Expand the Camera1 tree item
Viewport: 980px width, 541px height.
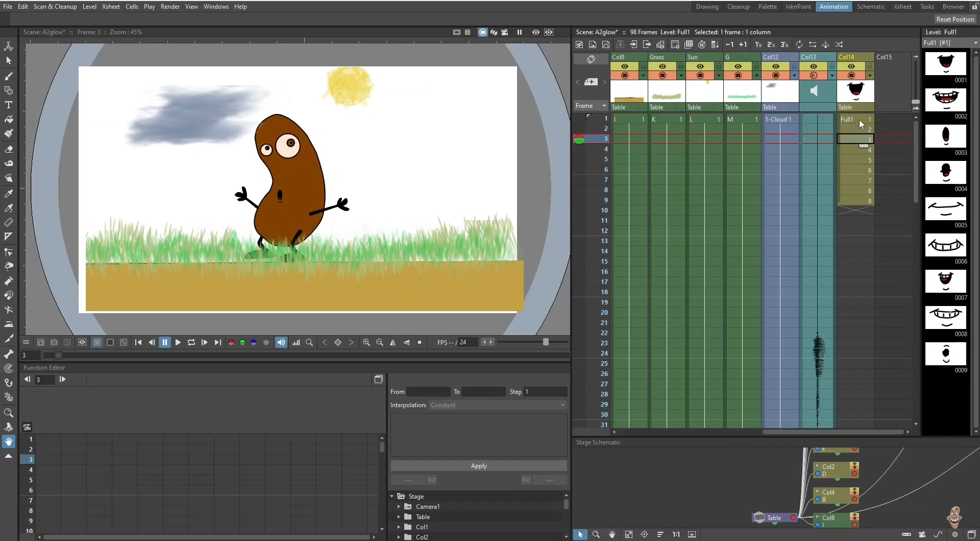click(x=399, y=507)
